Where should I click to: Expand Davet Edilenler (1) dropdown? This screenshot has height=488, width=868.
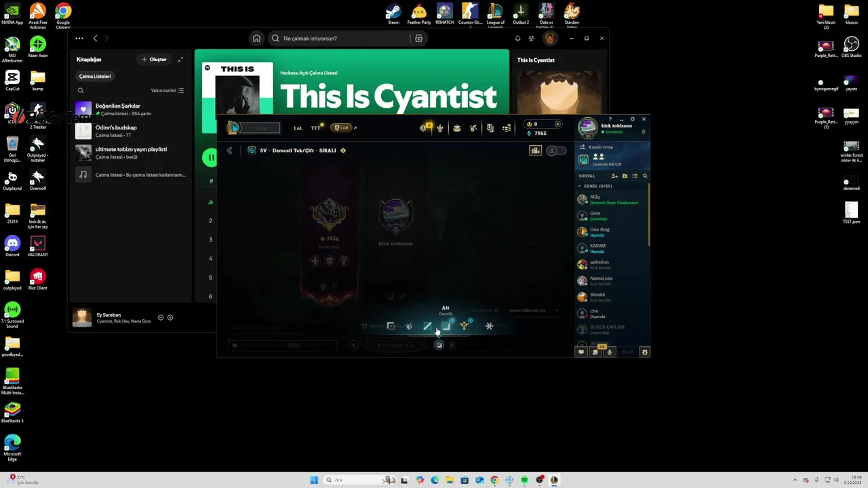click(x=534, y=310)
